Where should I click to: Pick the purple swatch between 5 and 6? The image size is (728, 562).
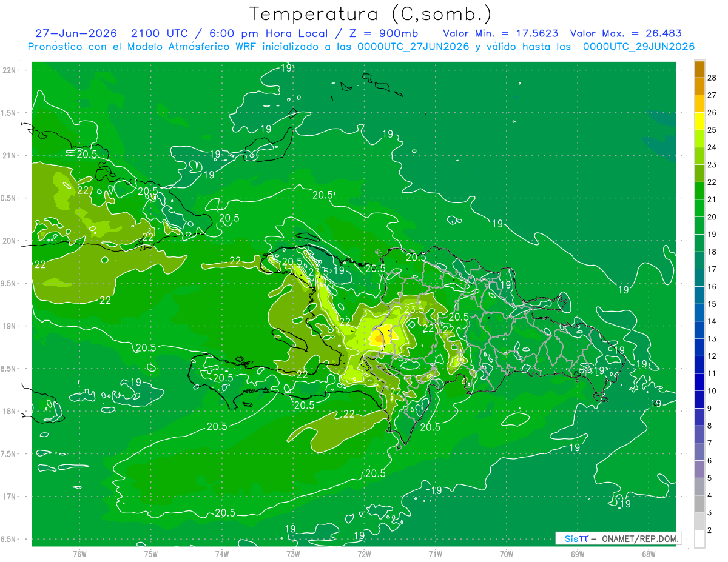click(699, 469)
